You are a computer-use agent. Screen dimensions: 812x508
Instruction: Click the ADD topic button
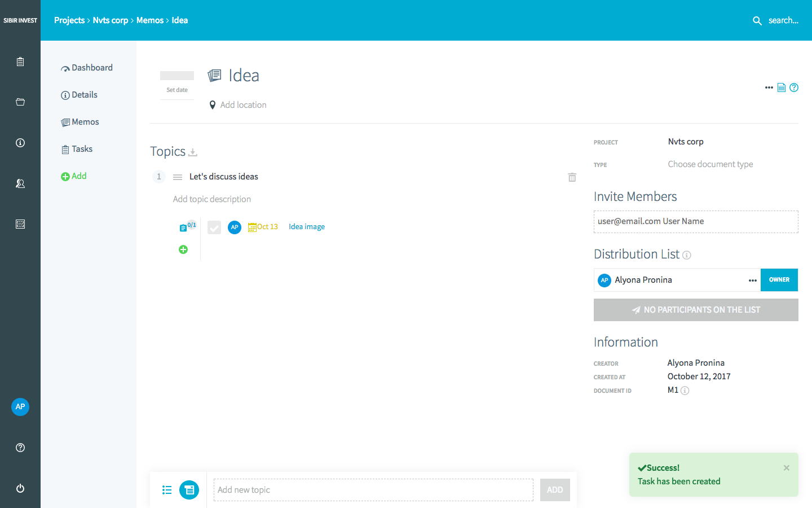pyautogui.click(x=555, y=490)
